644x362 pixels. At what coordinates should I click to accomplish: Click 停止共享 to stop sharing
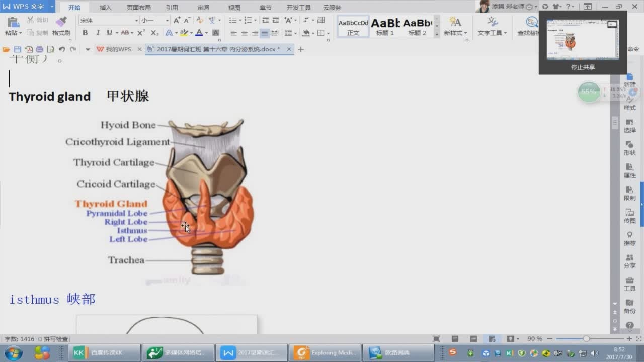pos(583,67)
